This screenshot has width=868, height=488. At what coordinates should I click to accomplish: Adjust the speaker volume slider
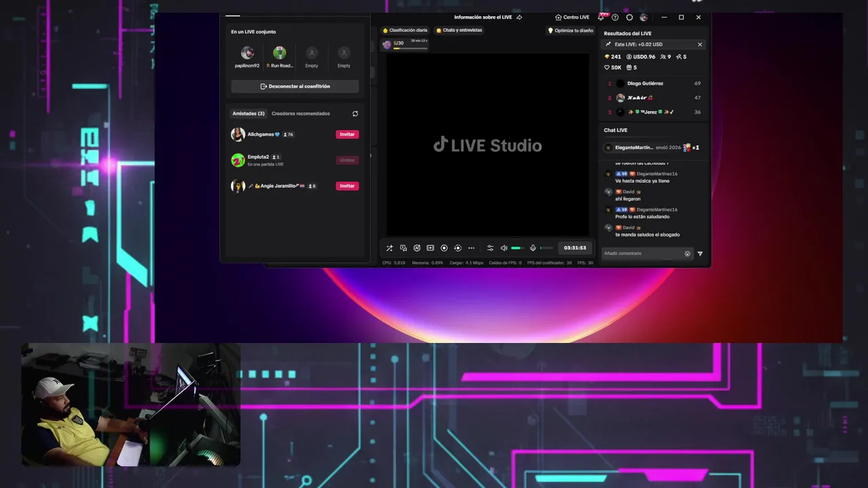[x=517, y=248]
